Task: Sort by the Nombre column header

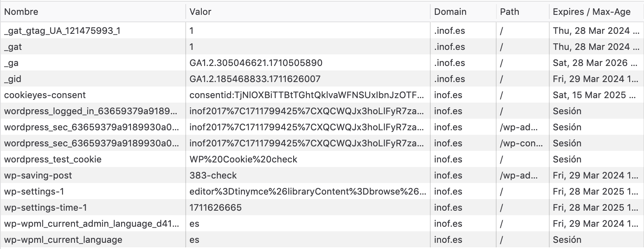Action: pos(21,12)
